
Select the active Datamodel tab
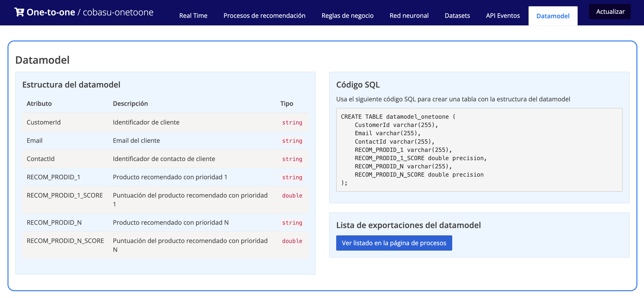[x=553, y=16]
